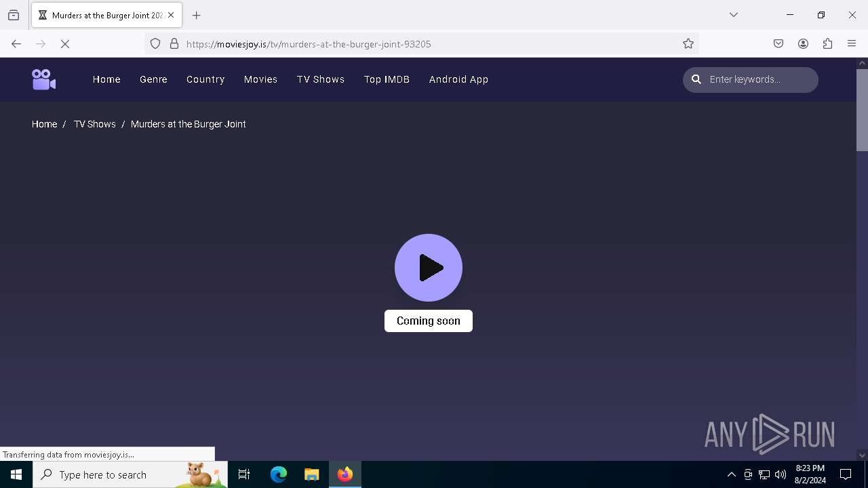Click the forward navigation arrow
The width and height of the screenshot is (868, 488).
[41, 44]
